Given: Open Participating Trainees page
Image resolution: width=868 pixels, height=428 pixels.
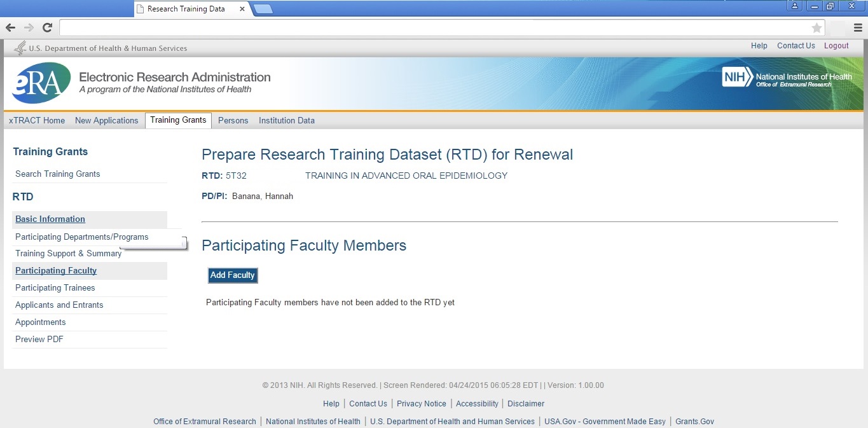Looking at the screenshot, I should click(55, 287).
